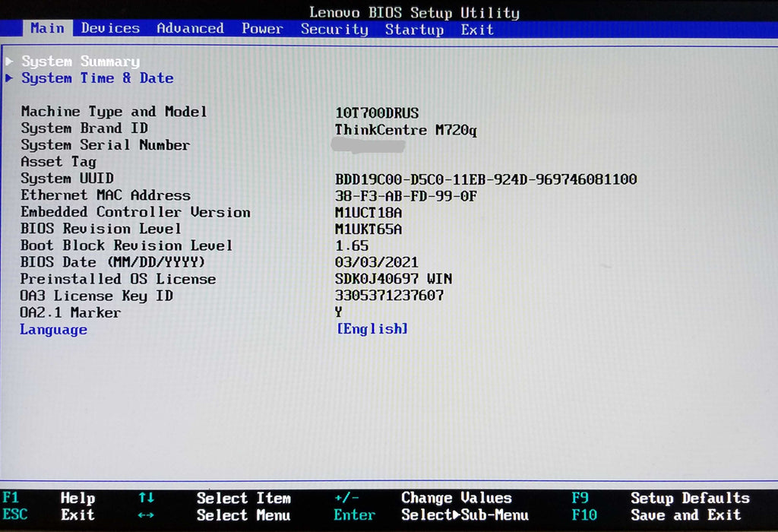Expand the System Summary sub-menu
This screenshot has height=532, width=778.
pyautogui.click(x=81, y=61)
